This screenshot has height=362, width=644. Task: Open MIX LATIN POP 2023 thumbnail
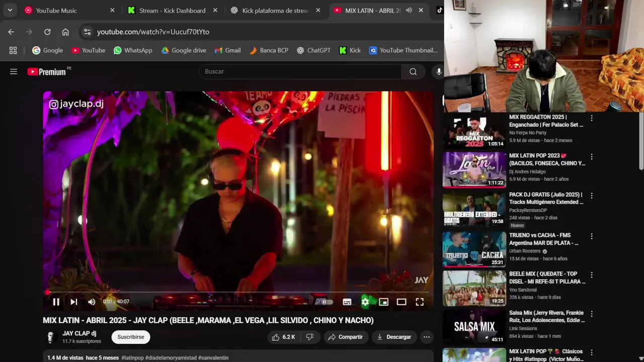(474, 169)
